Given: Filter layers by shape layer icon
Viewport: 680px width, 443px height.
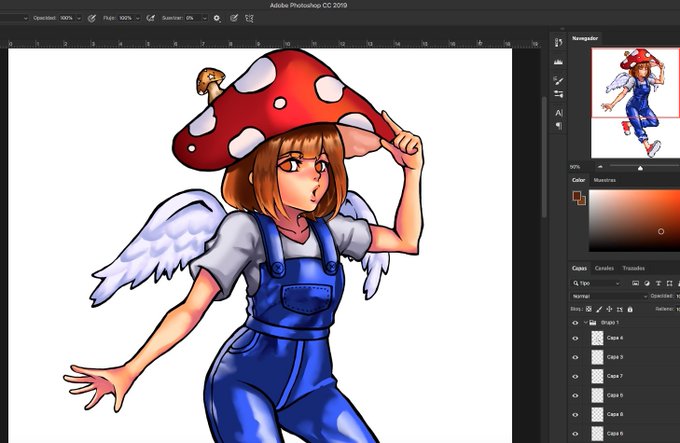Looking at the screenshot, I should click(670, 283).
